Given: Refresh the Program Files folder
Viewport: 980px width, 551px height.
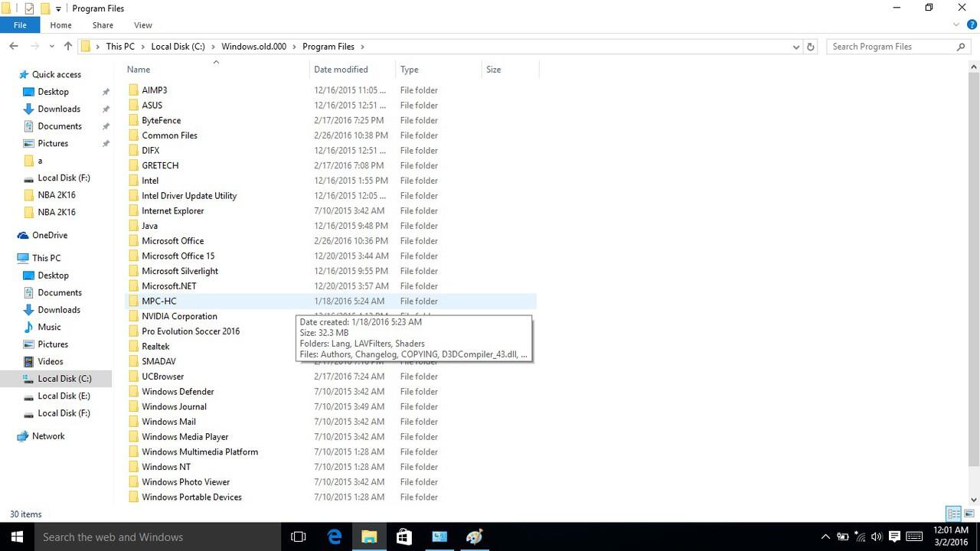Looking at the screenshot, I should coord(811,47).
